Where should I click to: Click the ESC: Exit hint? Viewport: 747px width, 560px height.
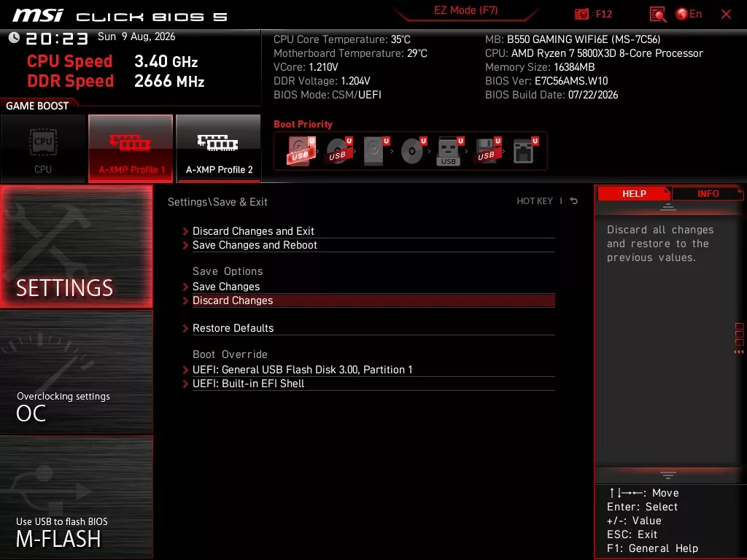[x=632, y=534]
